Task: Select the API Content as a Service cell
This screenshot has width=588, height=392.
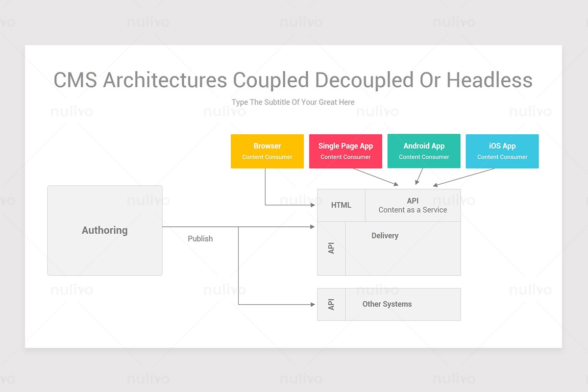Action: coord(413,205)
